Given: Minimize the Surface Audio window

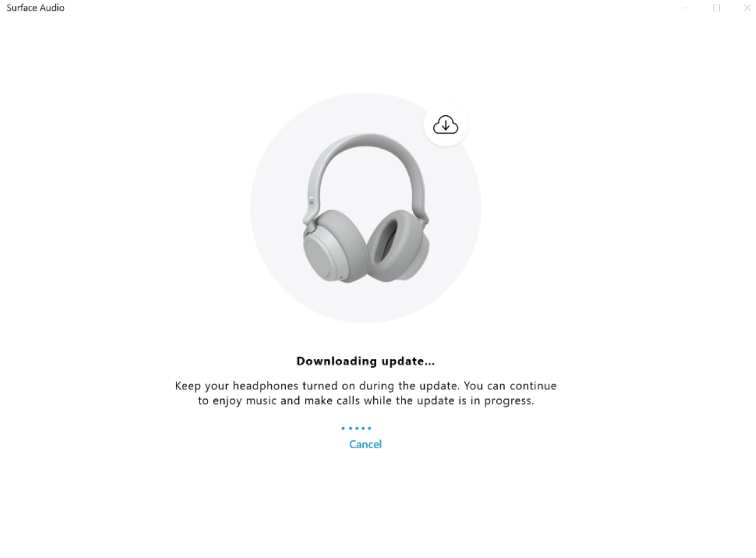Looking at the screenshot, I should (x=686, y=8).
